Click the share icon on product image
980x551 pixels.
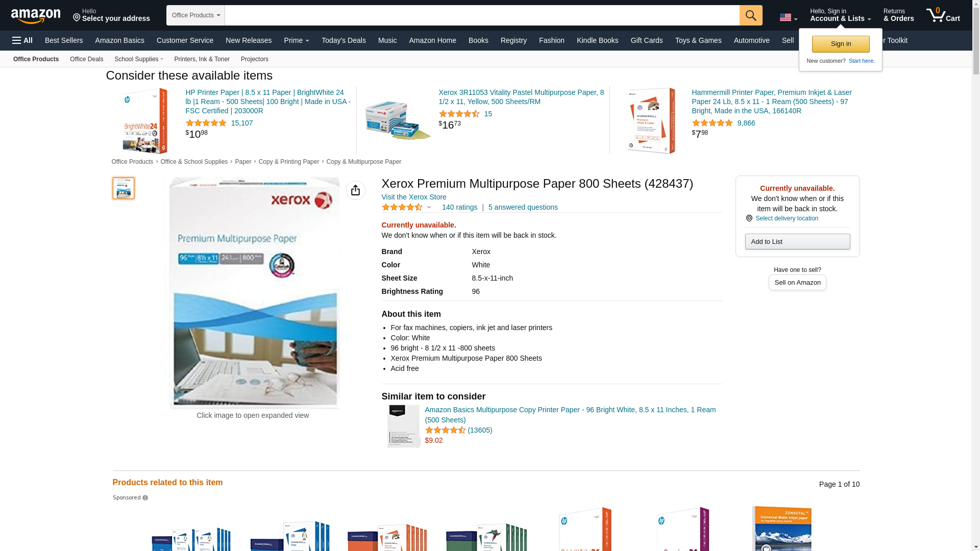(355, 190)
